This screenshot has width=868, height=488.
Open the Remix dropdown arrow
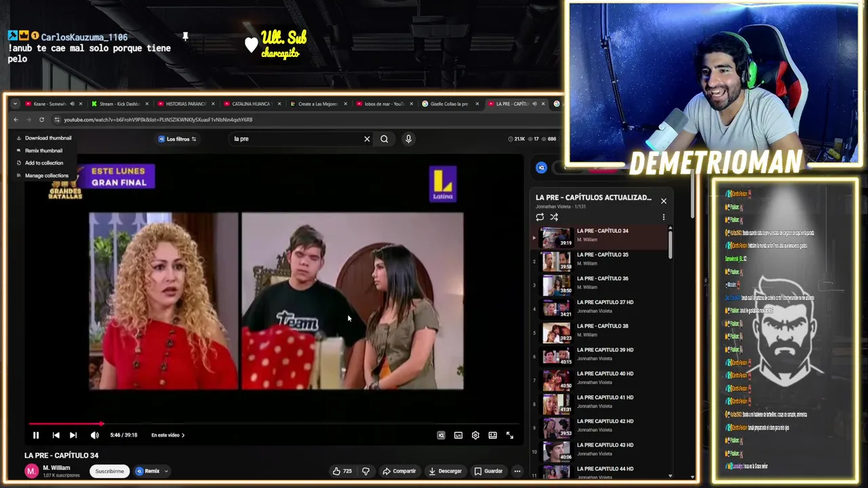click(x=166, y=471)
